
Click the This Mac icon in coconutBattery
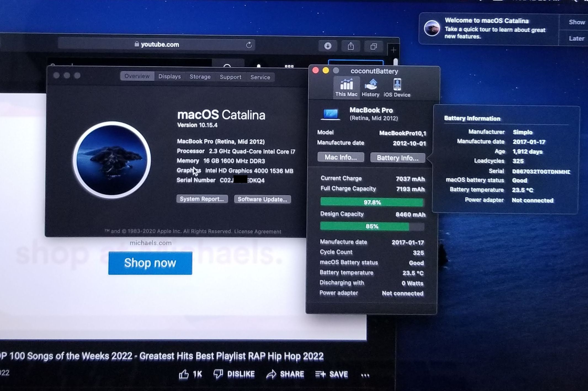pyautogui.click(x=346, y=84)
